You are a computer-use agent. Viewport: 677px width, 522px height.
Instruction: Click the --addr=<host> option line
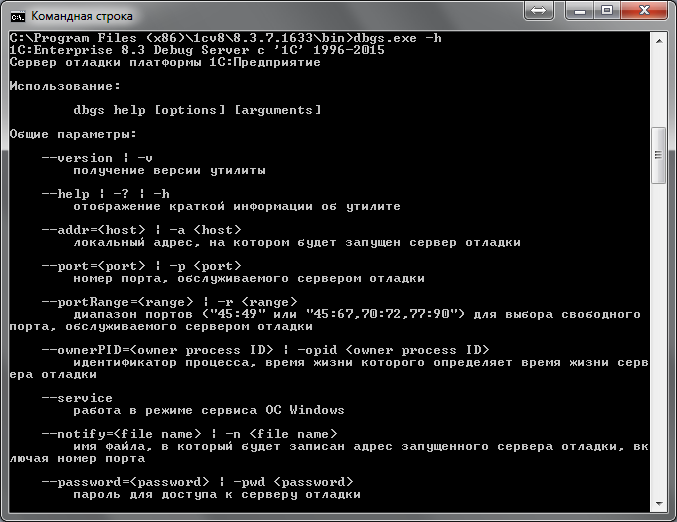[141, 230]
